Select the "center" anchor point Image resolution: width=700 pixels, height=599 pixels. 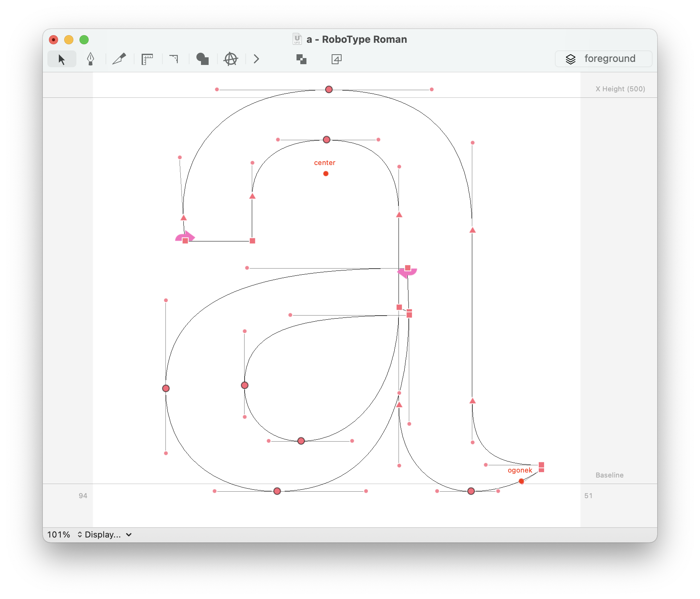[x=326, y=173]
